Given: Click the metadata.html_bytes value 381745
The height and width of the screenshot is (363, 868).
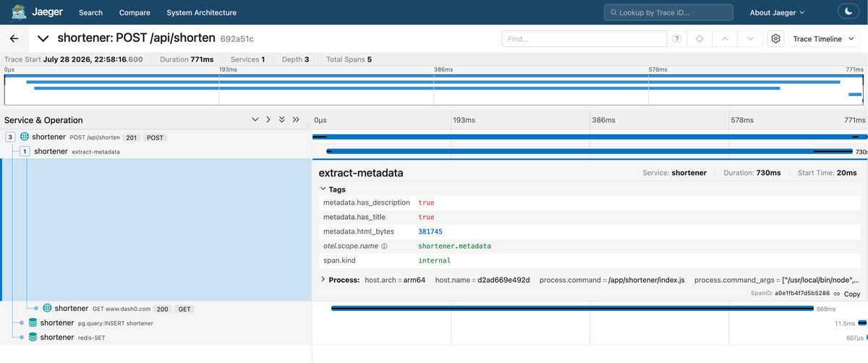Looking at the screenshot, I should coord(430,231).
